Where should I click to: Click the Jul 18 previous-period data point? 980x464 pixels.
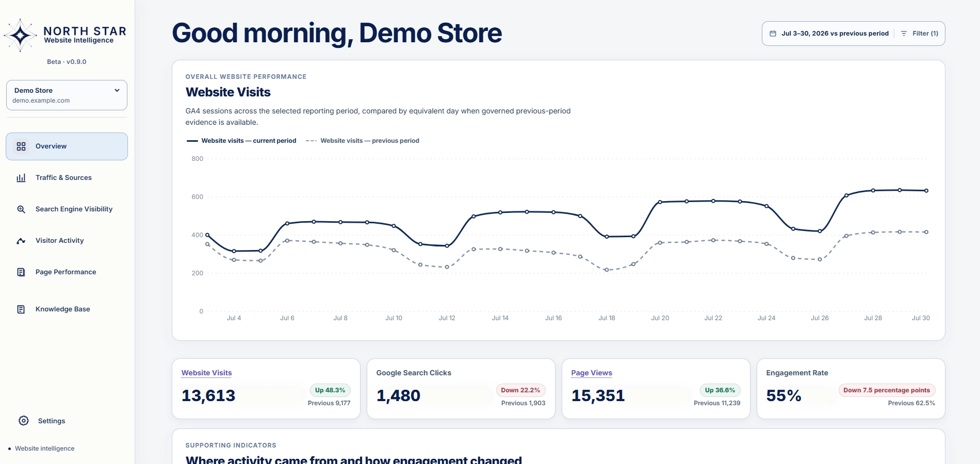[607, 270]
